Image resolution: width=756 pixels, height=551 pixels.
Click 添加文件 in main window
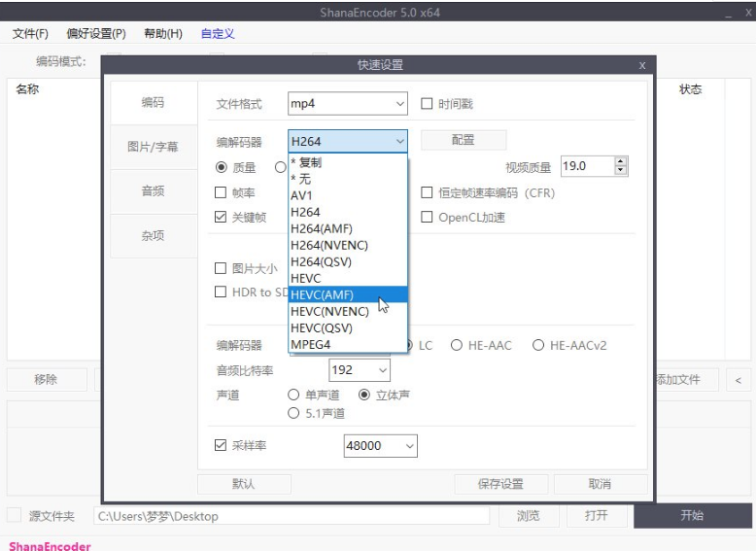(687, 380)
